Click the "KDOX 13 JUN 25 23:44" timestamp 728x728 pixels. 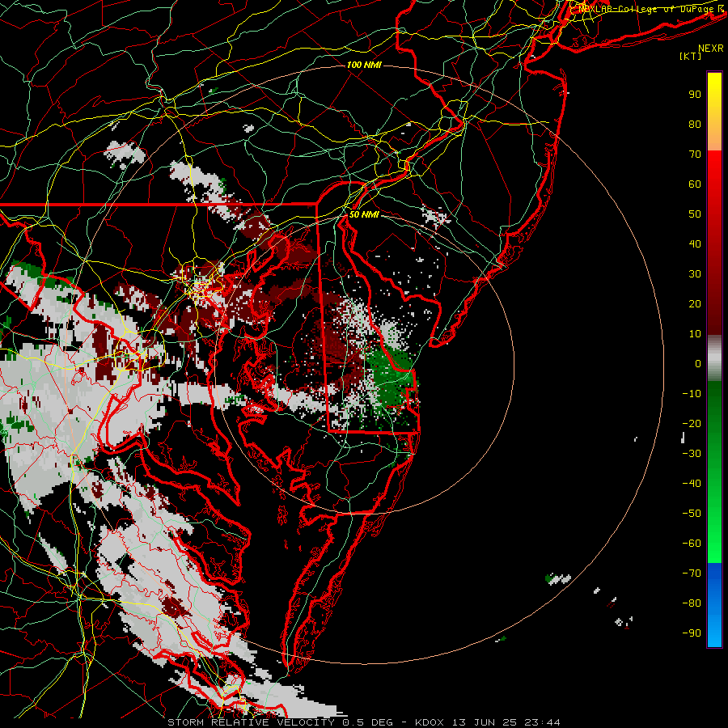pos(488,722)
